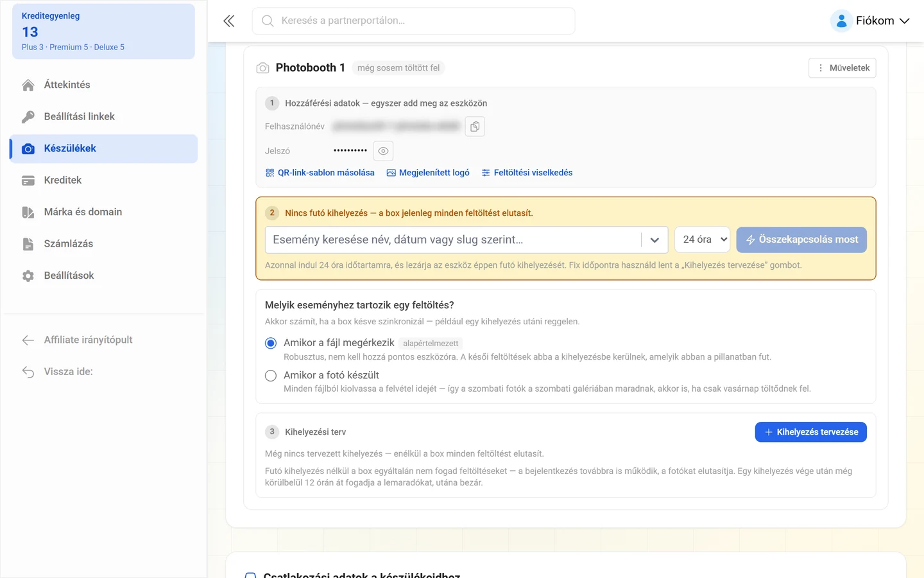Open Beállítási linkek in the sidebar
Viewport: 924px width, 578px height.
103,117
